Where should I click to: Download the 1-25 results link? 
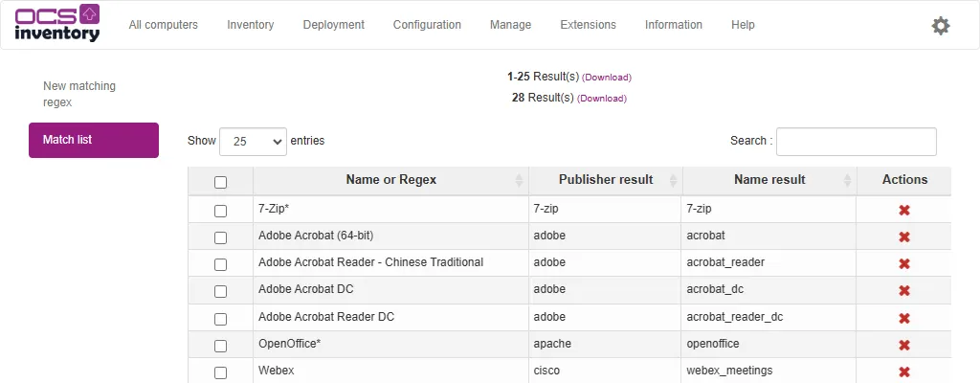click(x=606, y=78)
